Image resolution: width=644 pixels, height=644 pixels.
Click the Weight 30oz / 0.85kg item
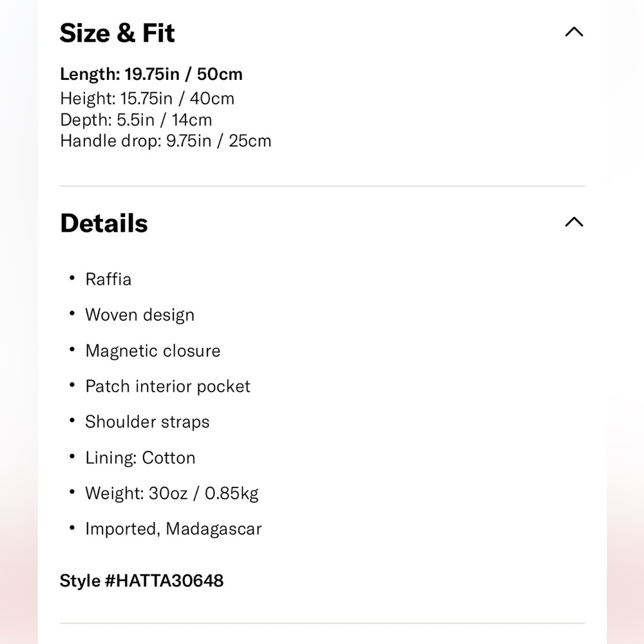click(172, 493)
